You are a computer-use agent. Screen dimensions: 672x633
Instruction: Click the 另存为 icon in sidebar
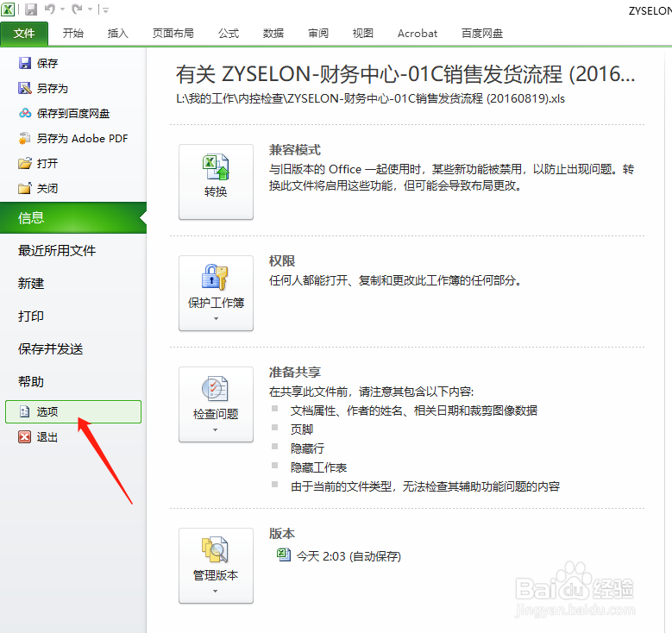pyautogui.click(x=25, y=88)
